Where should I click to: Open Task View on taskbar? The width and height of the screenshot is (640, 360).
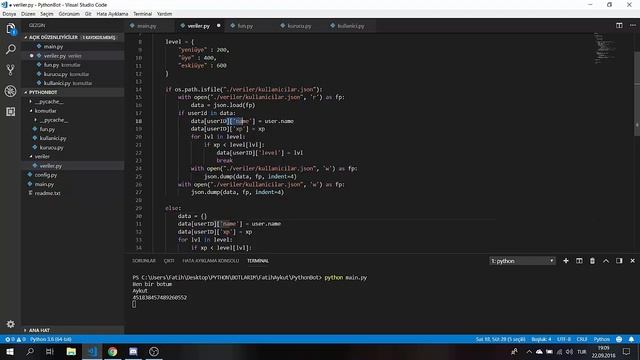[50, 351]
